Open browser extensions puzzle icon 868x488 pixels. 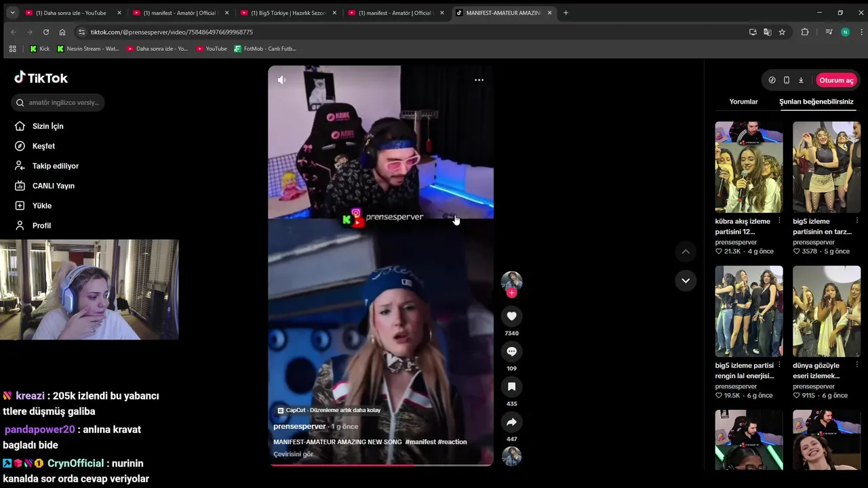pyautogui.click(x=805, y=32)
